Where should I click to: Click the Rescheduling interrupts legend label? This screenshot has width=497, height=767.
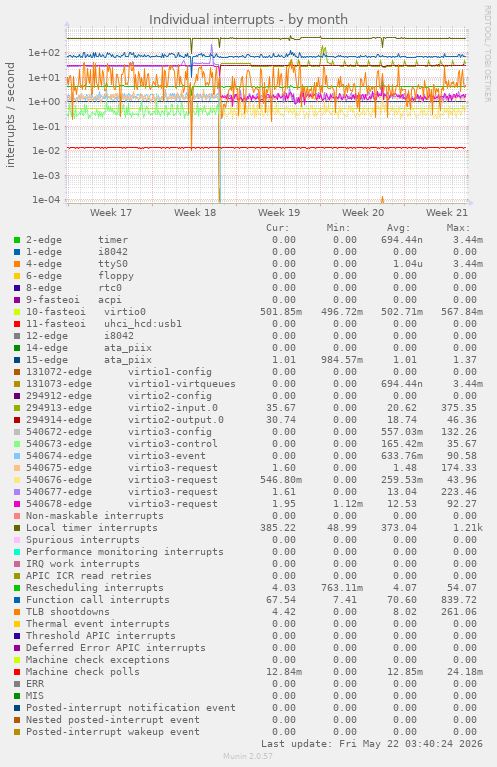point(94,588)
